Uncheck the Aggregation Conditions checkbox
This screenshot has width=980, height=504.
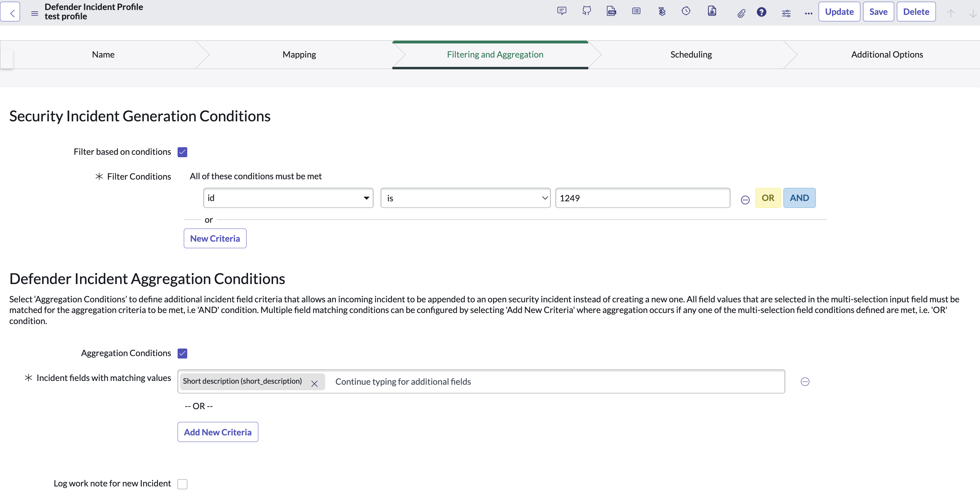(x=182, y=353)
